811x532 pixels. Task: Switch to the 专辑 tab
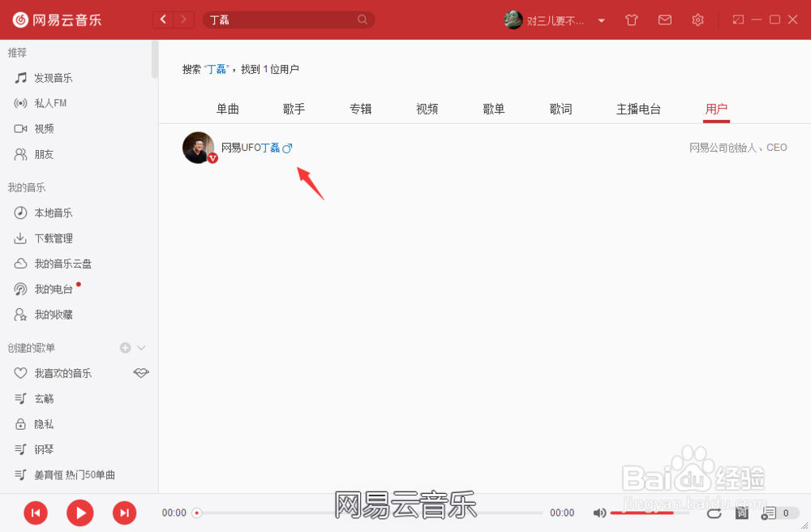coord(361,109)
